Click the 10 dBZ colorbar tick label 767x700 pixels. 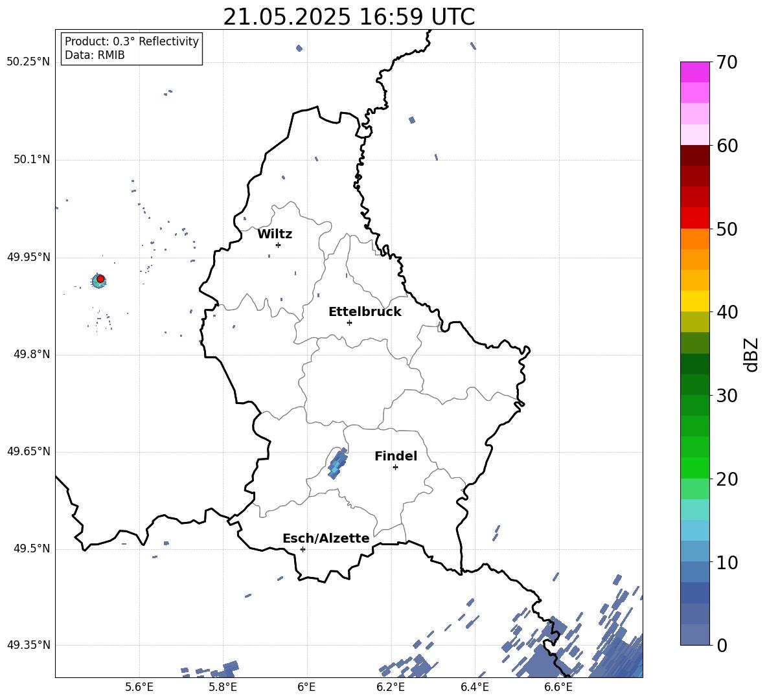click(727, 562)
